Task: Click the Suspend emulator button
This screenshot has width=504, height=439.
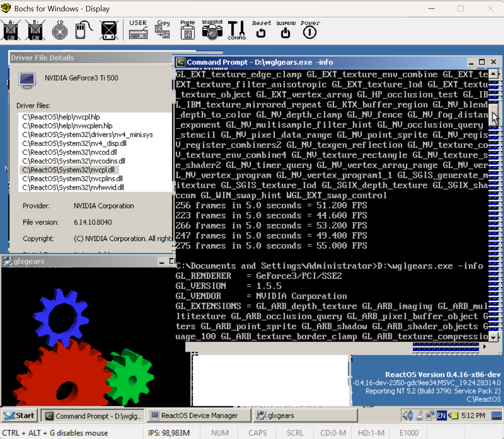Action: point(286,30)
